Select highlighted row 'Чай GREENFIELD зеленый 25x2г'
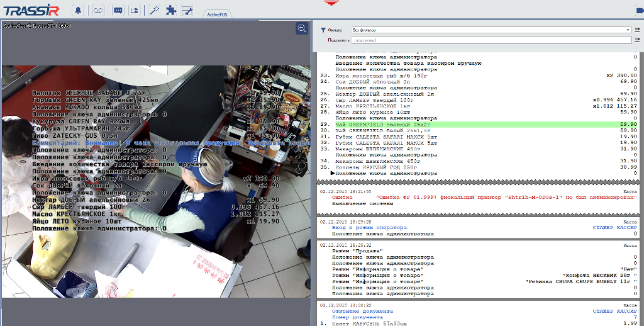 coord(479,124)
